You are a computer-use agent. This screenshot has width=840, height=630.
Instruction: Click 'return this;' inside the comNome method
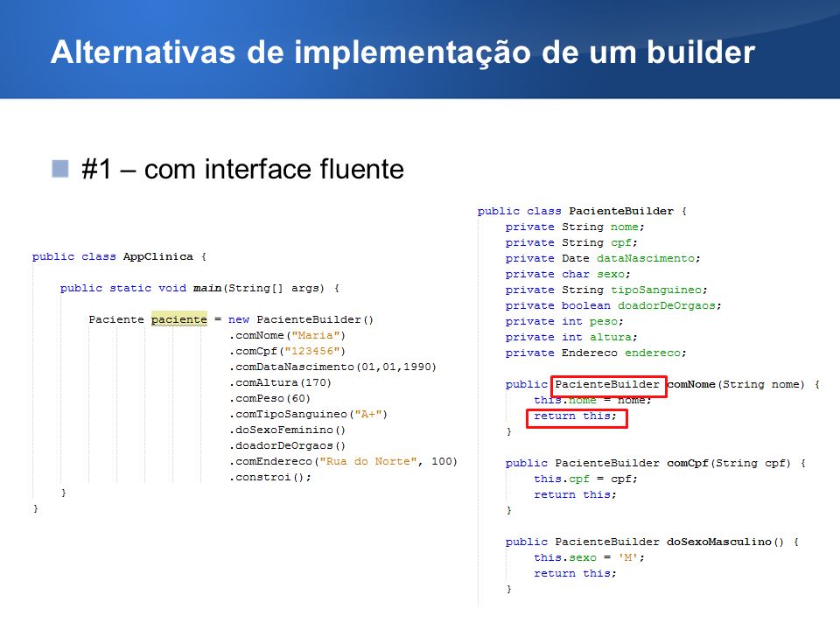pyautogui.click(x=576, y=416)
